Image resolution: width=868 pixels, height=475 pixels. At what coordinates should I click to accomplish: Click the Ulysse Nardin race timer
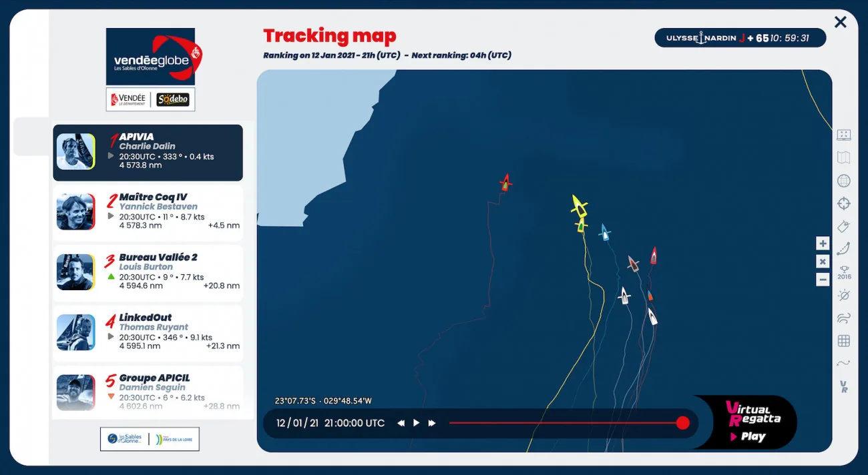[x=740, y=38]
